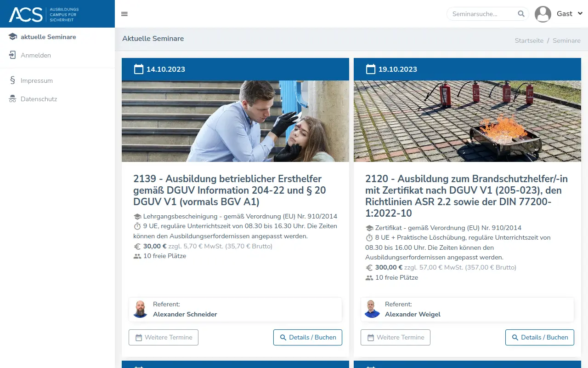Click the paragraph symbol icon beside Impressum

point(12,80)
